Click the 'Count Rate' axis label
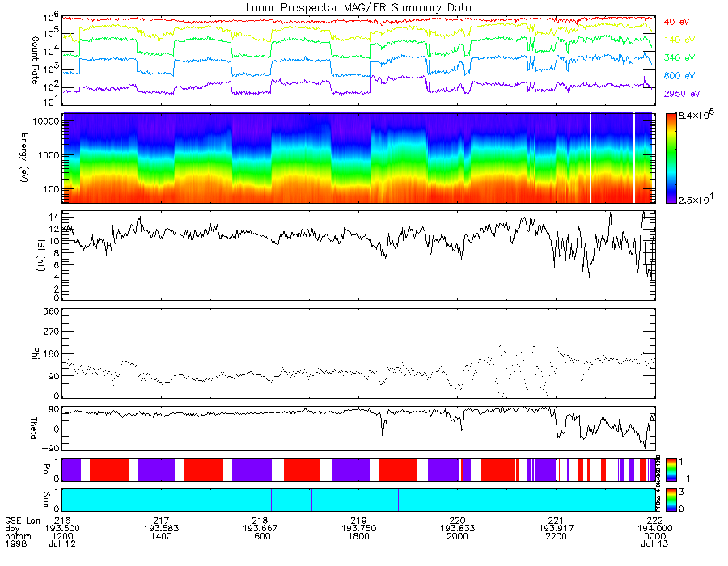 [35, 60]
